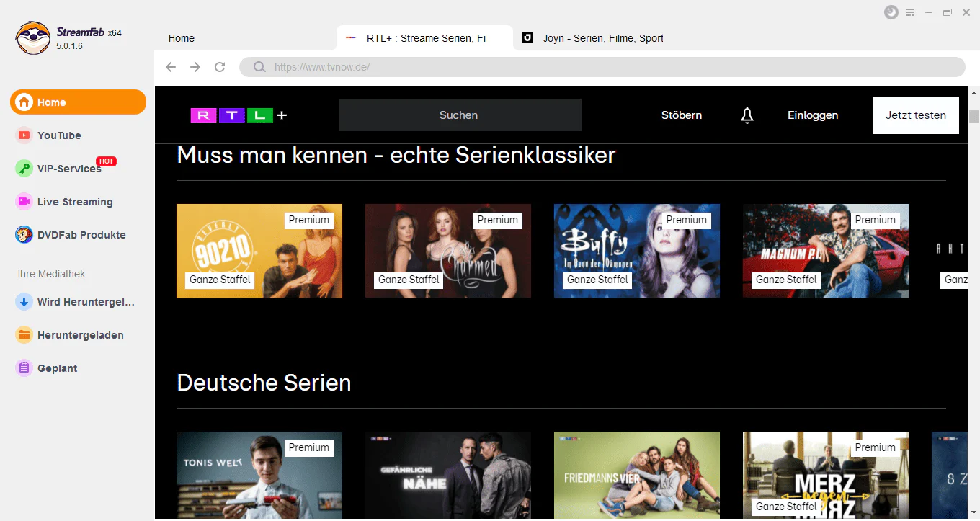Click the Heruntergeladen folder icon
The height and width of the screenshot is (521, 980).
coord(24,335)
